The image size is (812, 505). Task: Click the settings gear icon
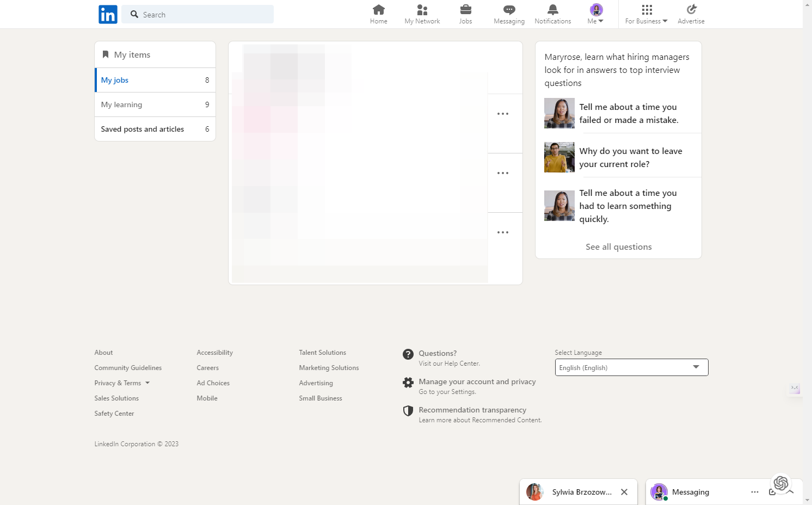click(x=408, y=383)
